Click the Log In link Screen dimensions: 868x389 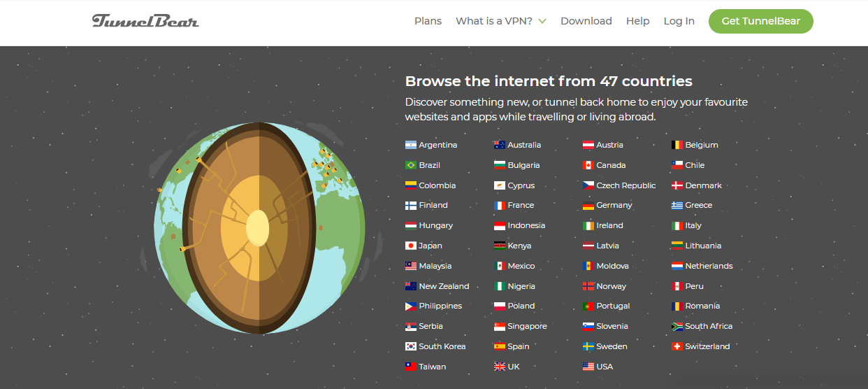click(679, 21)
